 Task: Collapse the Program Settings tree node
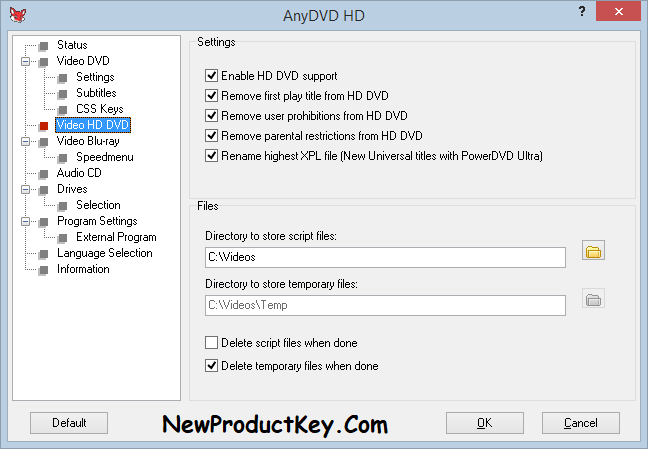pos(24,221)
